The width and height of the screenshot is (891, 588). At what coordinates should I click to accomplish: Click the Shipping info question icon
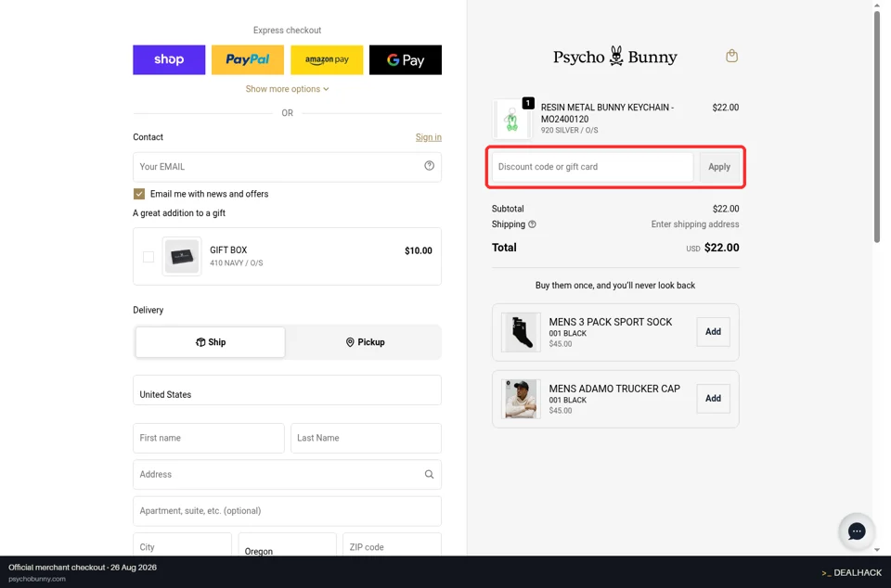(x=532, y=224)
